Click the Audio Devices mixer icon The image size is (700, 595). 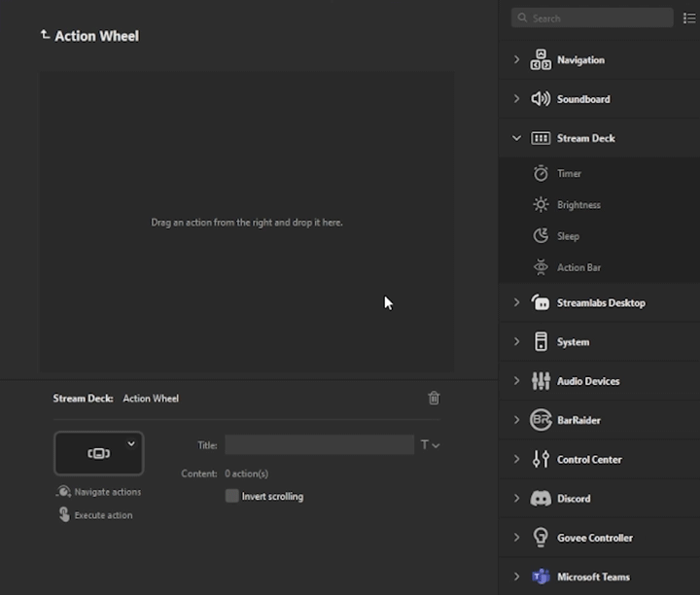541,381
